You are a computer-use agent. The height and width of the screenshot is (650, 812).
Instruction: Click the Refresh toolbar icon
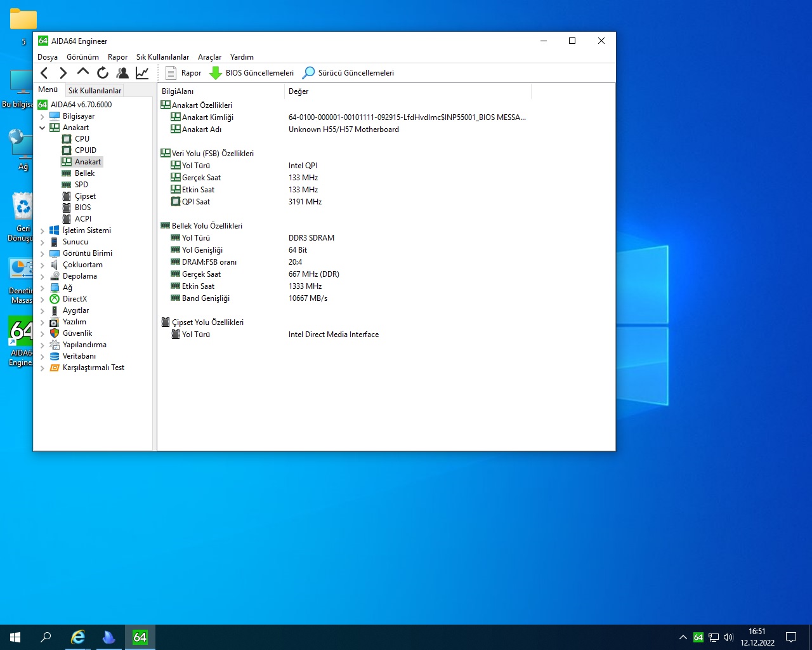pyautogui.click(x=102, y=73)
